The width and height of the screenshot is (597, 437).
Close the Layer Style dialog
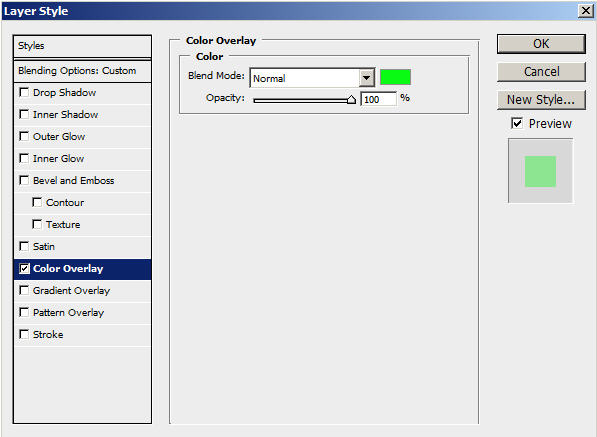tap(585, 11)
